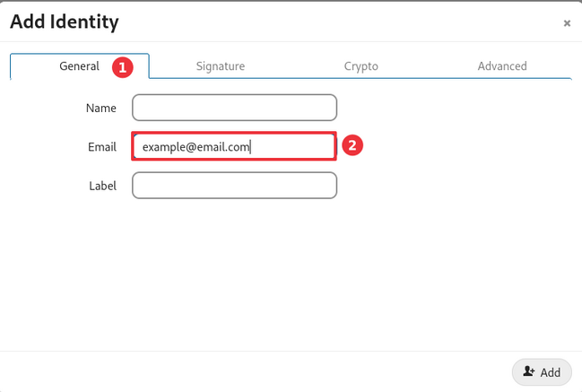Close the Add Identity dialog
582x392 pixels.
pos(567,23)
